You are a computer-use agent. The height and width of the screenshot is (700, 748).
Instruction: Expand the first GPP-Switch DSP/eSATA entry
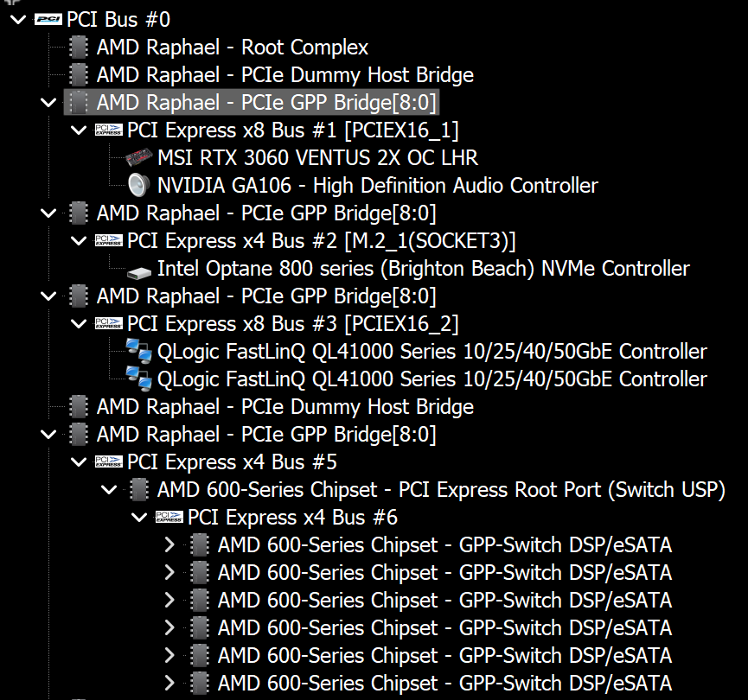pyautogui.click(x=169, y=545)
